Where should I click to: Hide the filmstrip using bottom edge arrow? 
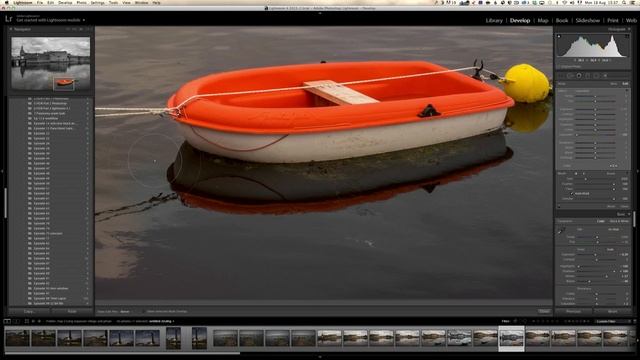coord(320,357)
